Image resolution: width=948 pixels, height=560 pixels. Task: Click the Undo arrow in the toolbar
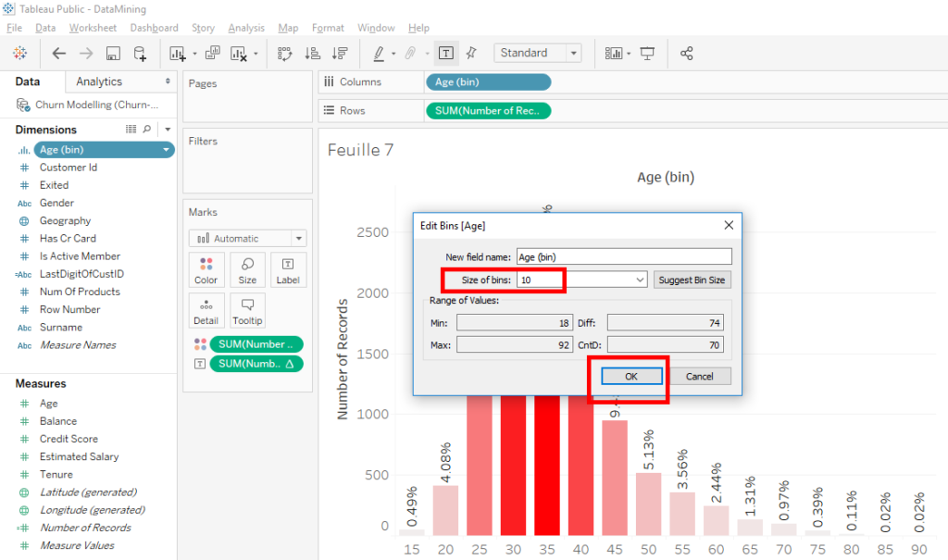pos(58,53)
